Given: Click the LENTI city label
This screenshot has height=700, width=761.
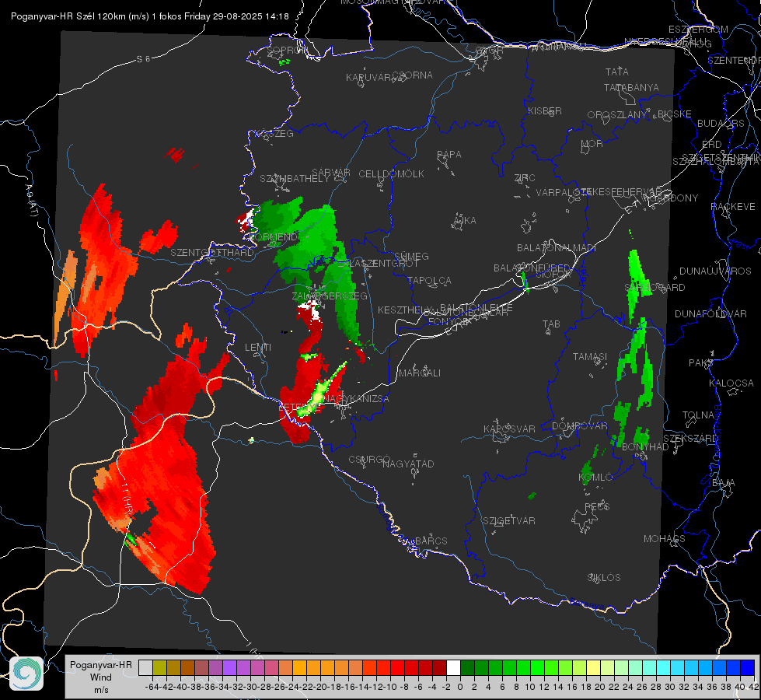Looking at the screenshot, I should [258, 348].
